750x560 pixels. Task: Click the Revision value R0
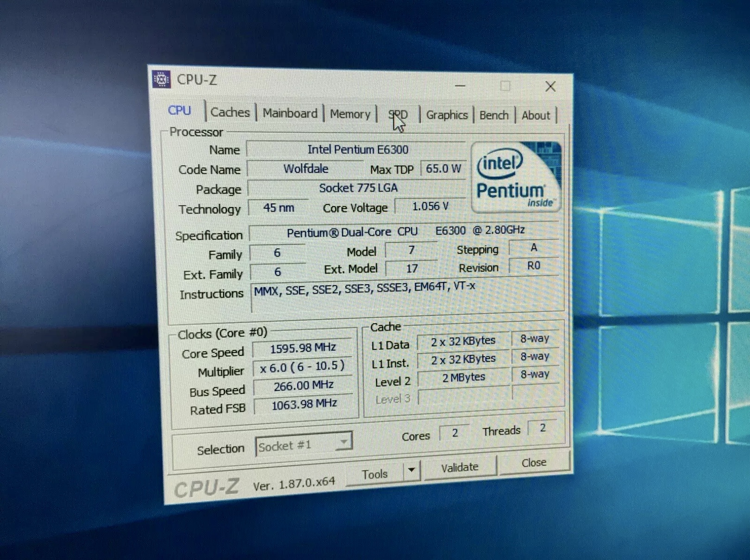click(534, 266)
